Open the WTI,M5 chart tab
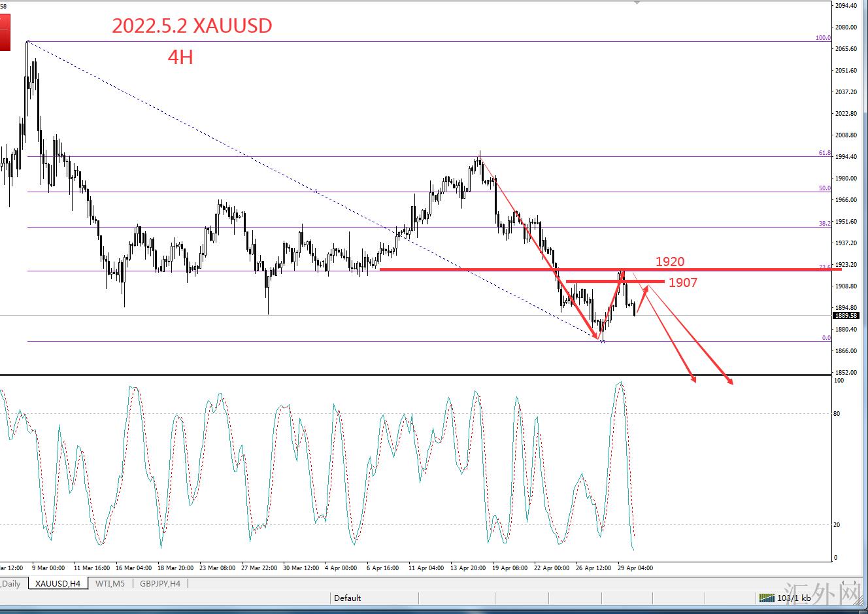The height and width of the screenshot is (614, 868). pyautogui.click(x=110, y=583)
